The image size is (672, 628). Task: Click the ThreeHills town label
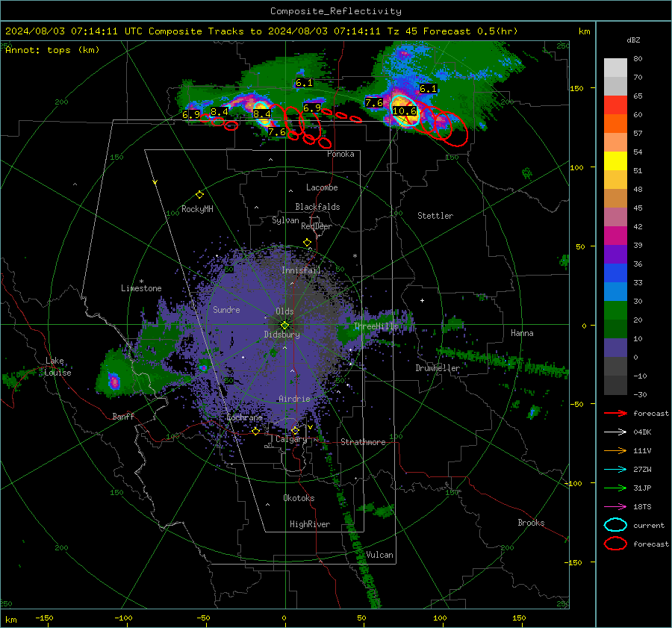click(376, 326)
